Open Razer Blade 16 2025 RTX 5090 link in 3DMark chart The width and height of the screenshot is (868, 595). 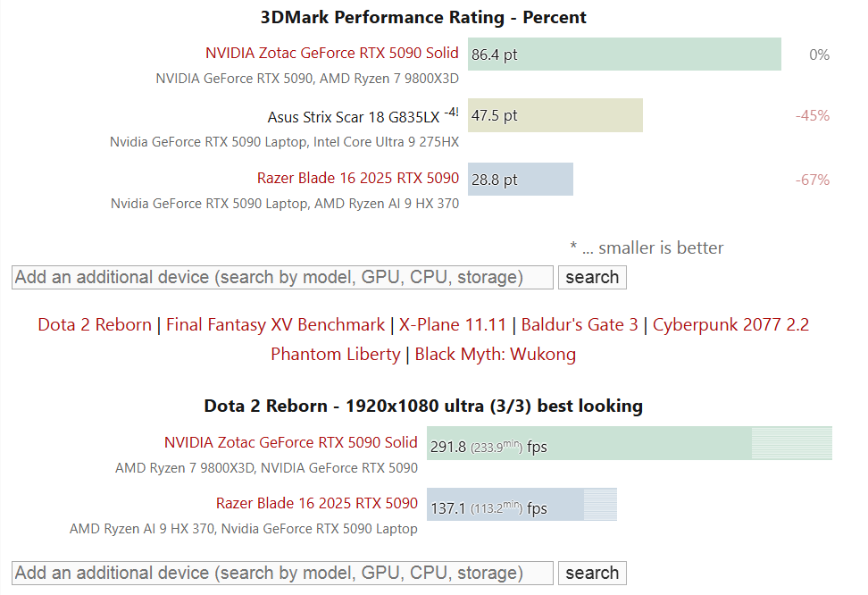357,179
